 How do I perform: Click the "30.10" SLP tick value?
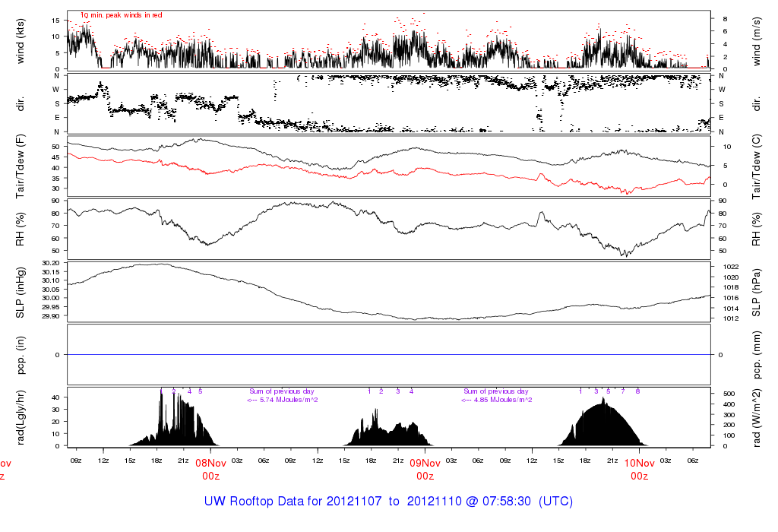51,280
